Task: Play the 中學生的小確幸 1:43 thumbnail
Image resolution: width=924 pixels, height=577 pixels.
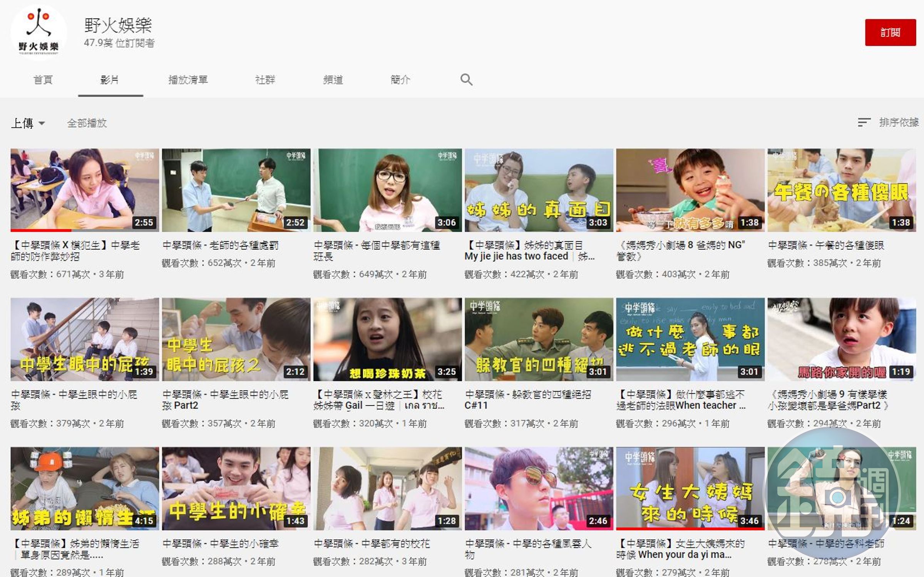Action: pos(236,488)
